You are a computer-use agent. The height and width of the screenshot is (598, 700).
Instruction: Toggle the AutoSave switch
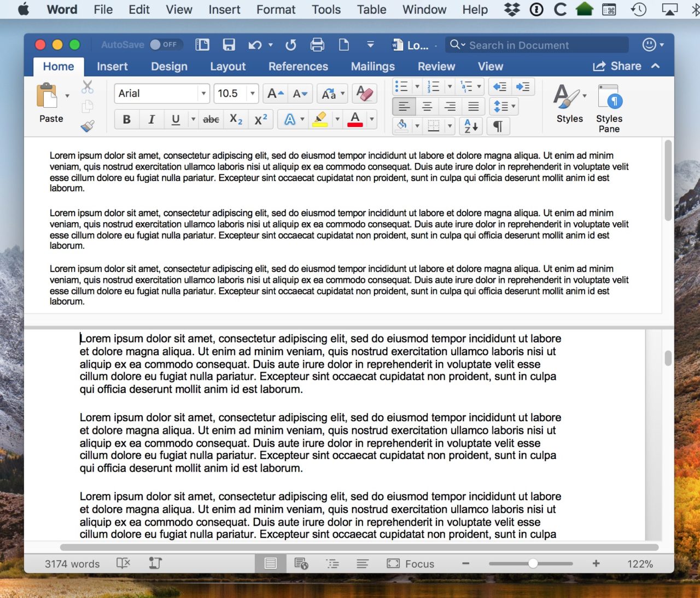coord(164,45)
